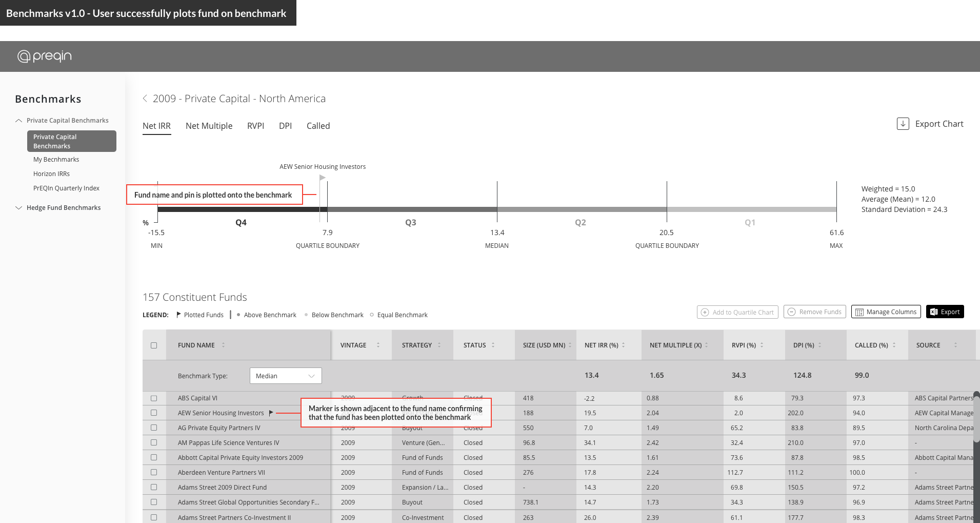Sort by DPI (%) column arrows

[x=819, y=345]
